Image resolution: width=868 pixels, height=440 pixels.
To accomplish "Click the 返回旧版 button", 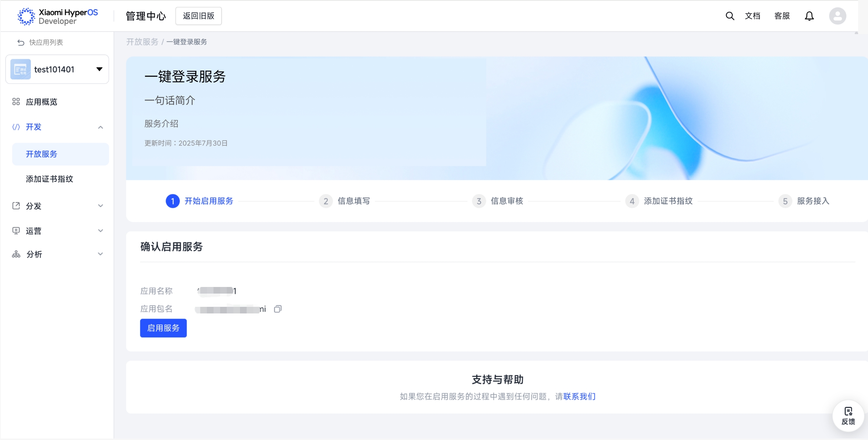I will click(x=198, y=16).
